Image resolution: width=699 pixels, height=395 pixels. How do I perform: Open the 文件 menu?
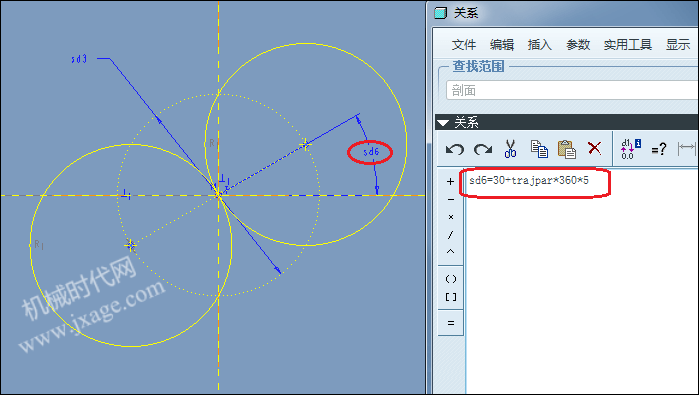point(464,45)
